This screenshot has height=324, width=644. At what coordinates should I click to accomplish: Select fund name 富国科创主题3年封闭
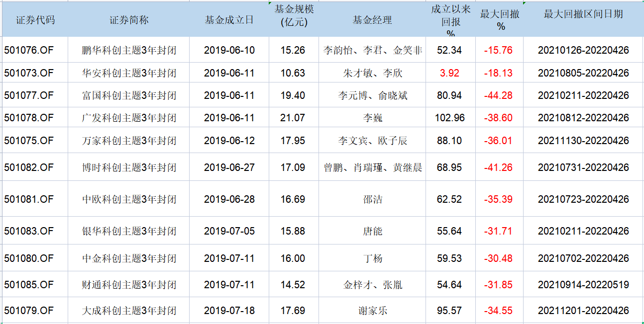(129, 95)
